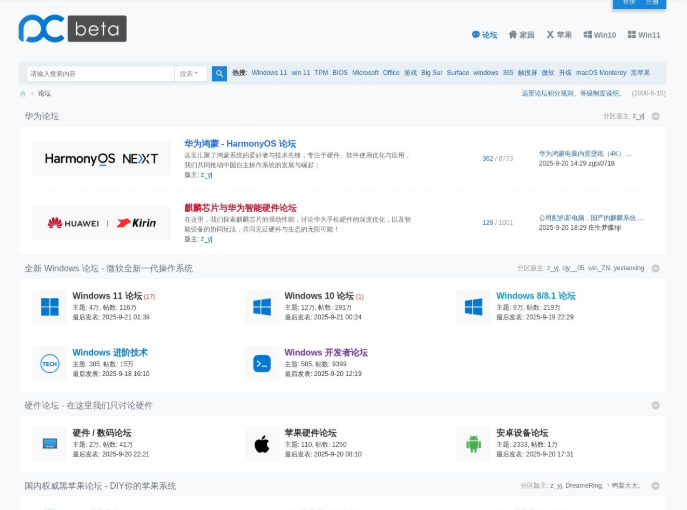
Task: Click the home breadcrumb icon
Action: (x=23, y=93)
